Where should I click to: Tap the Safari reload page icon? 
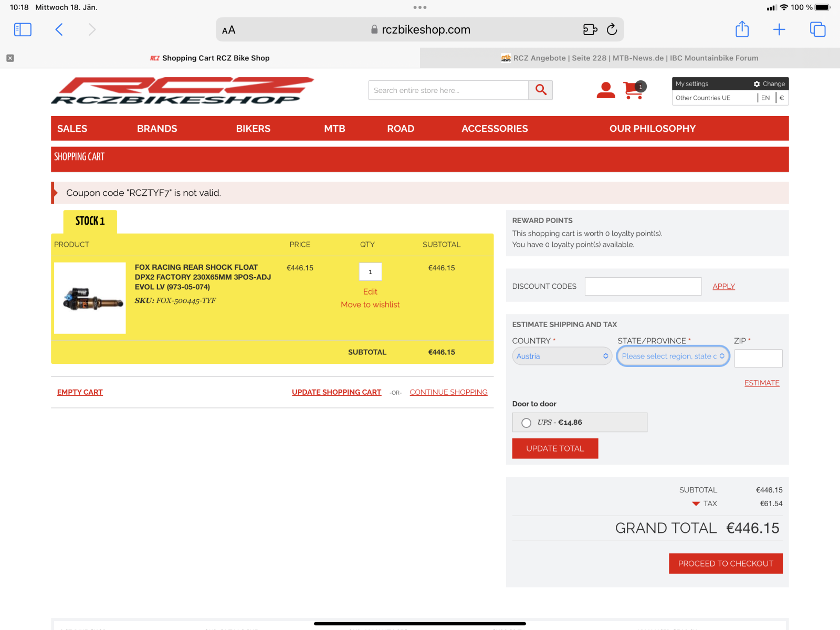612,29
